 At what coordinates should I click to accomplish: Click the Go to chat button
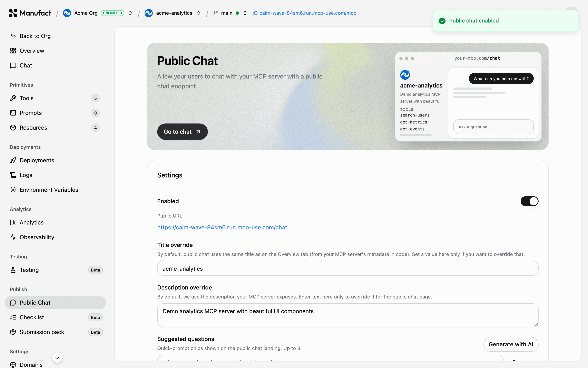(182, 132)
